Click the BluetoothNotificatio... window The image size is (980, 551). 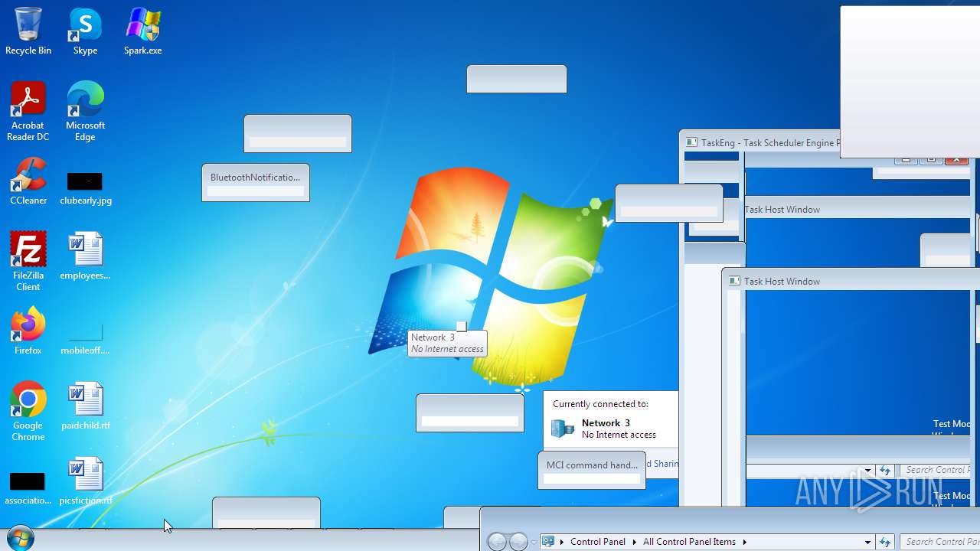coord(256,182)
